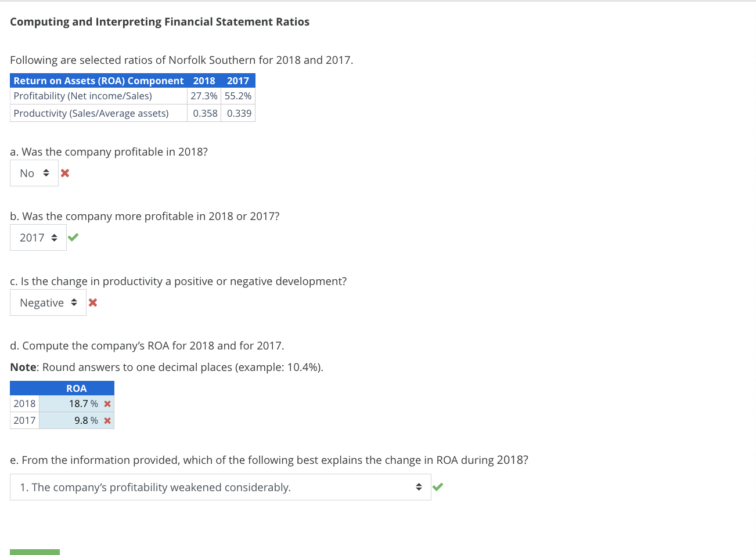
Task: Click the 2017 ROA input field
Action: pyautogui.click(x=75, y=420)
